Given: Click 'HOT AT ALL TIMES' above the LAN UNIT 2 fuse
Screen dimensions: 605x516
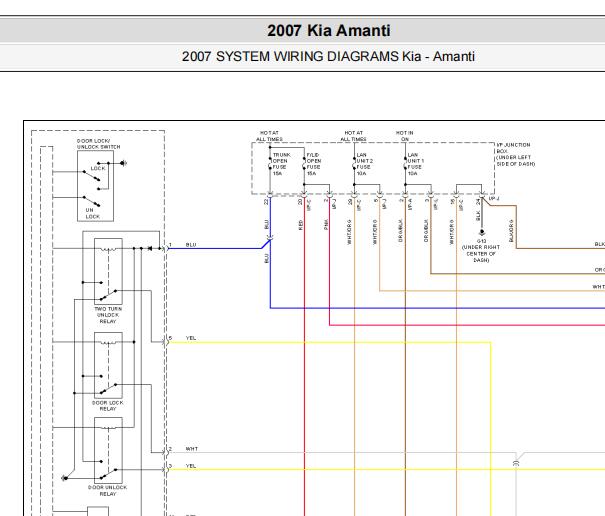Looking at the screenshot, I should (x=353, y=136).
